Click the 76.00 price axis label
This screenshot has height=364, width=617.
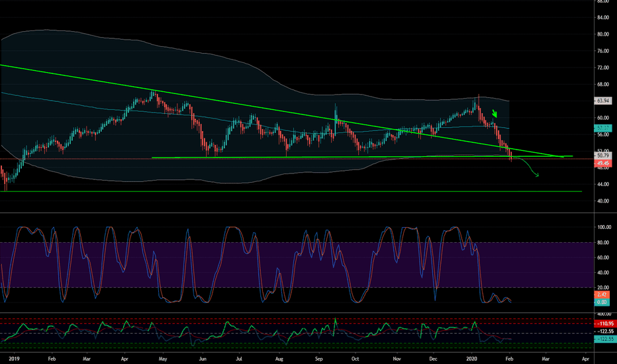[x=603, y=51]
